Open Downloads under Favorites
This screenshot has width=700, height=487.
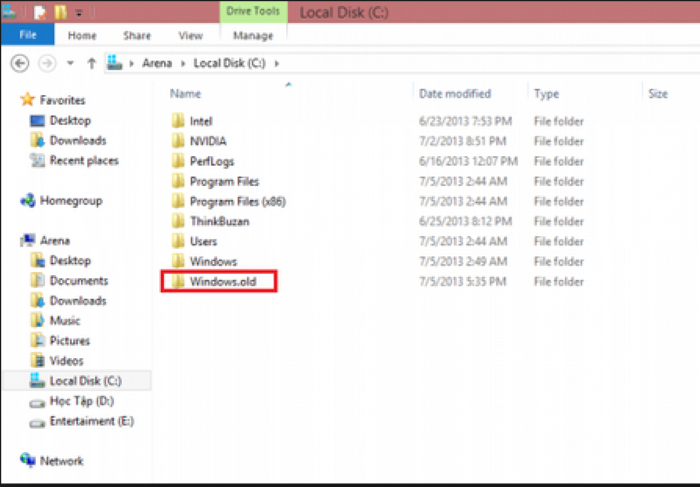pyautogui.click(x=78, y=141)
